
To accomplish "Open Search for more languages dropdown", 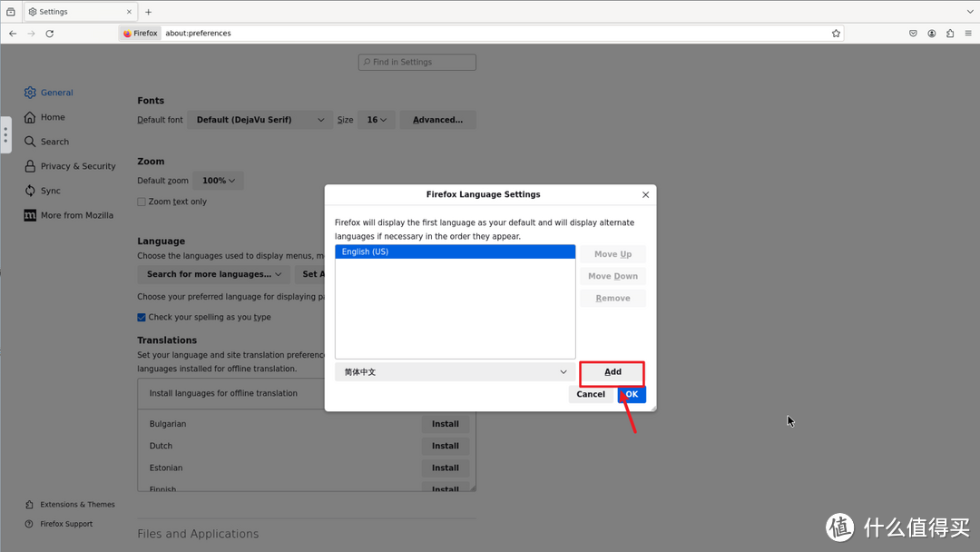I will coord(214,274).
